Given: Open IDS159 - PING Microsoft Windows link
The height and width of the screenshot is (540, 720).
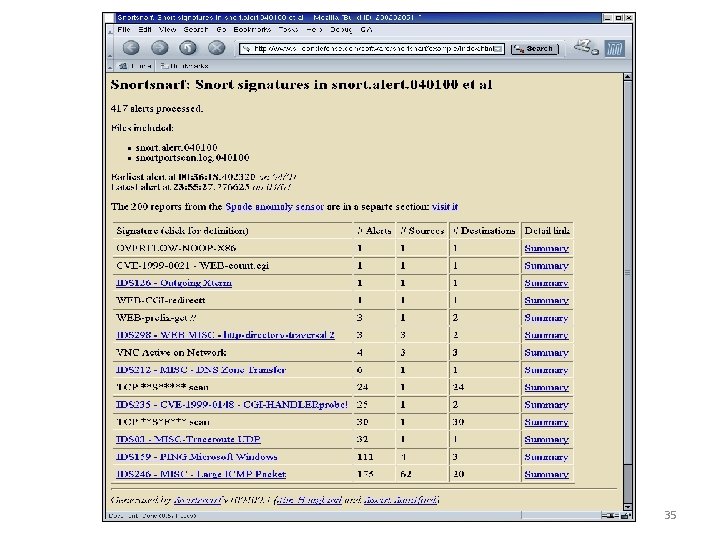Looking at the screenshot, I should point(197,457).
